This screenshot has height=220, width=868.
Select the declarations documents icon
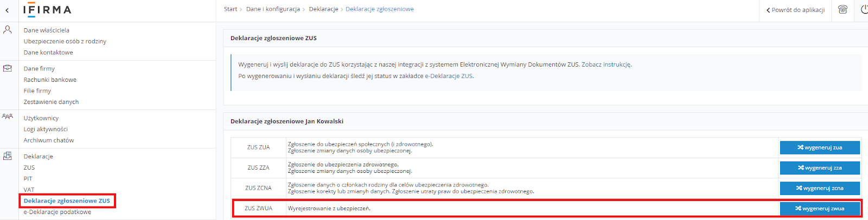pyautogui.click(x=8, y=156)
